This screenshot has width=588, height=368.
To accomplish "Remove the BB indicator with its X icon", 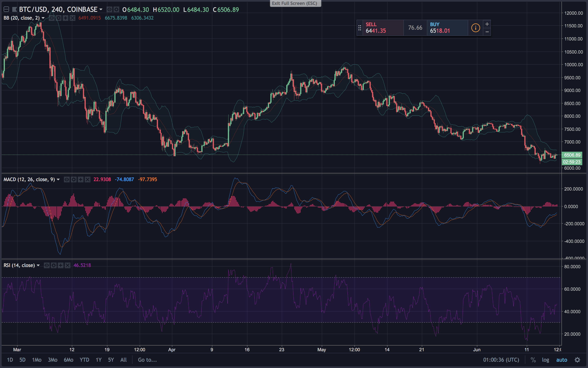I will [72, 18].
